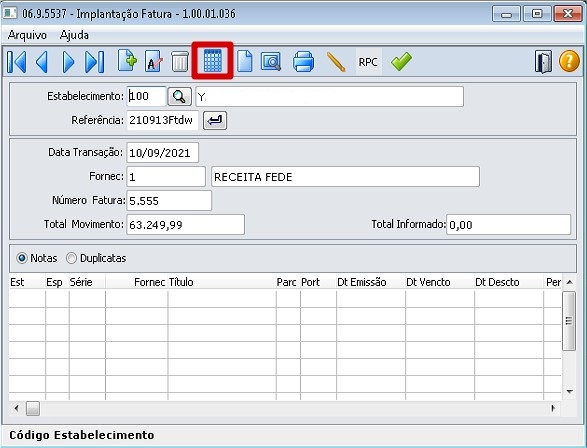Click the Fornec column header in grid
Viewport: 587px width, 448px height.
pyautogui.click(x=136, y=282)
